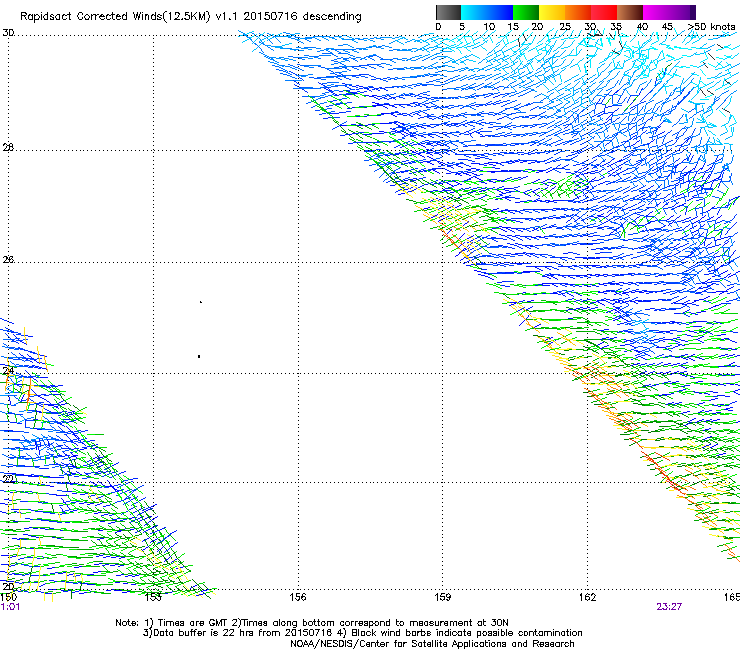Click the longitude axis label '150'
Viewport: 740px width, 650px height.
[9, 597]
